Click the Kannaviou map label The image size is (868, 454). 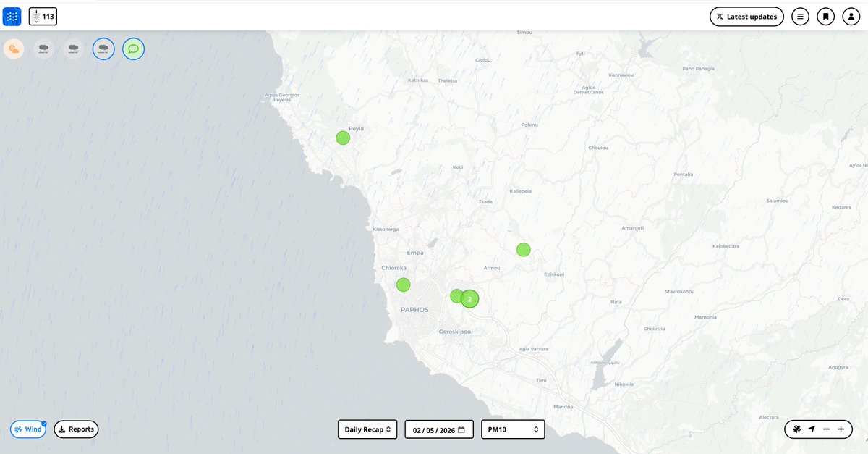[621, 75]
